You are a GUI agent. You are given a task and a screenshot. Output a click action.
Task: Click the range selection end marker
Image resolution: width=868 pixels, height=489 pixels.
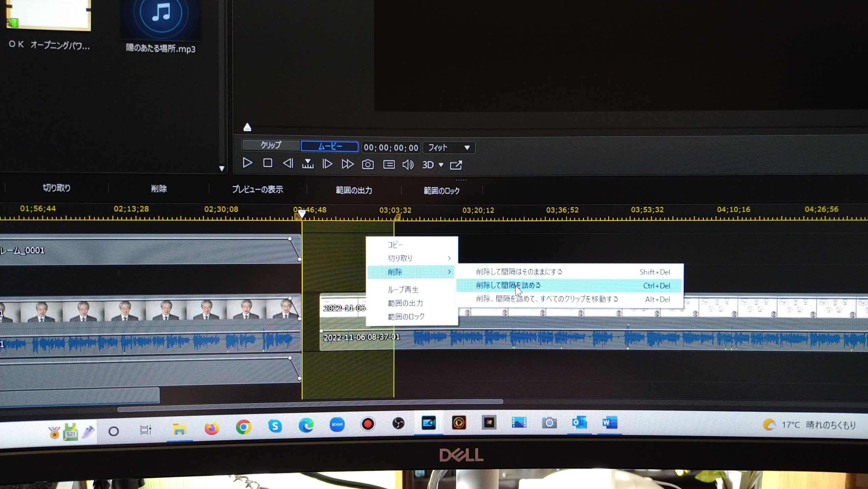coord(397,217)
